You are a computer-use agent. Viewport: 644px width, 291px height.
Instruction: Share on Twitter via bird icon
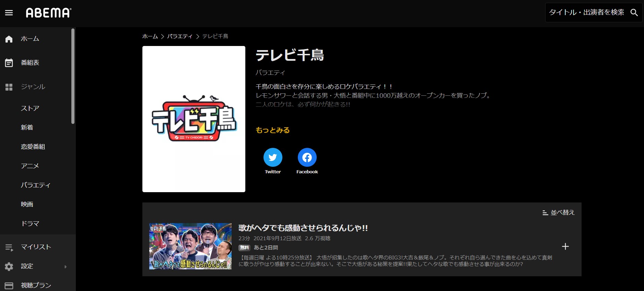tap(273, 157)
